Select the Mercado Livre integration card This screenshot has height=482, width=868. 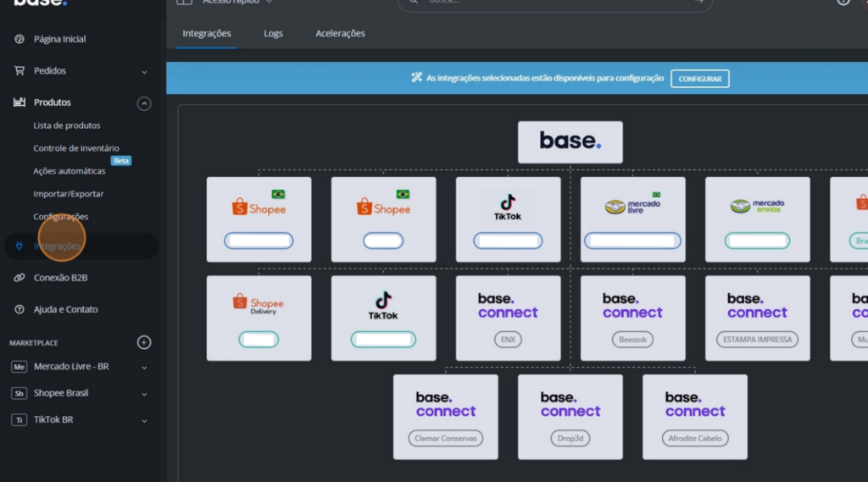[632, 219]
